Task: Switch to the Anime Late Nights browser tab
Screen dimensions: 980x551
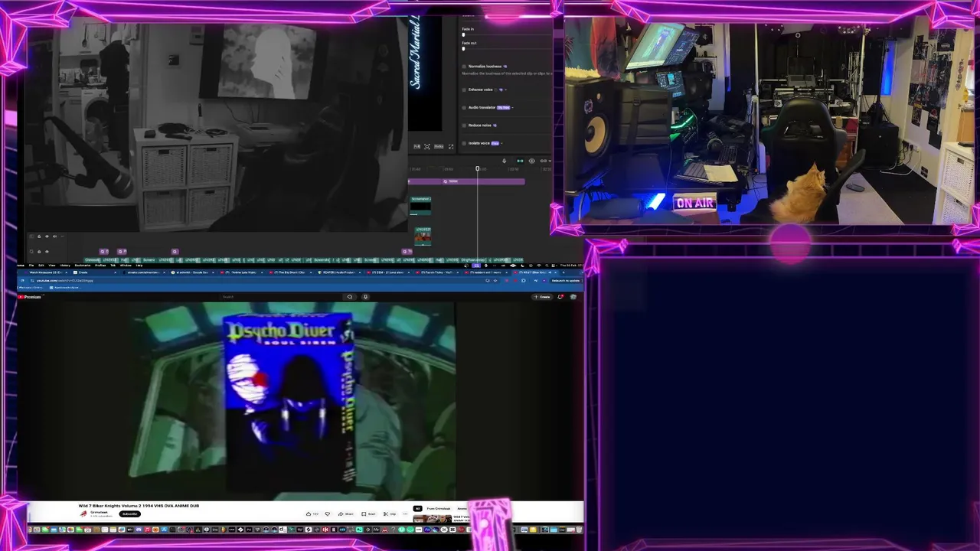Action: point(242,272)
